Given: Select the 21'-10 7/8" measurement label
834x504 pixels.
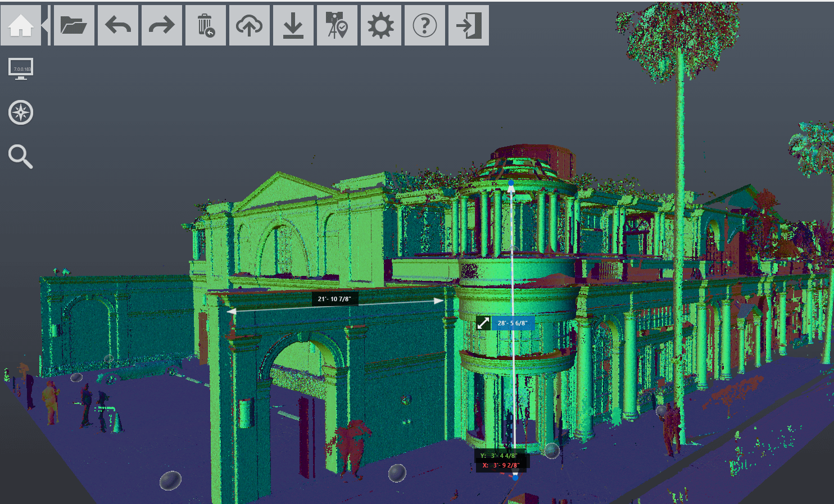Looking at the screenshot, I should click(334, 299).
